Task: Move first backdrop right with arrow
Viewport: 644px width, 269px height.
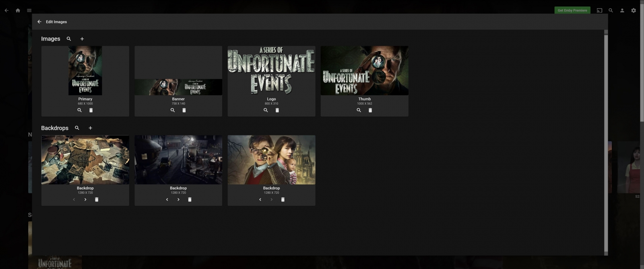Action: point(85,199)
